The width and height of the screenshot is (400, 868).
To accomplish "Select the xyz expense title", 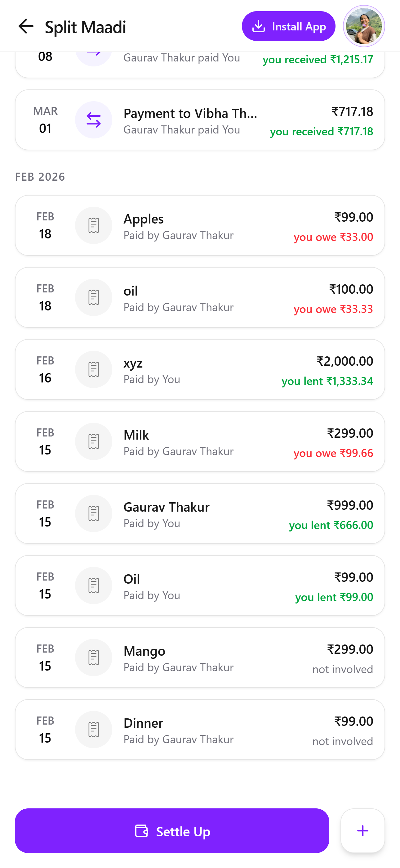I will pyautogui.click(x=133, y=363).
